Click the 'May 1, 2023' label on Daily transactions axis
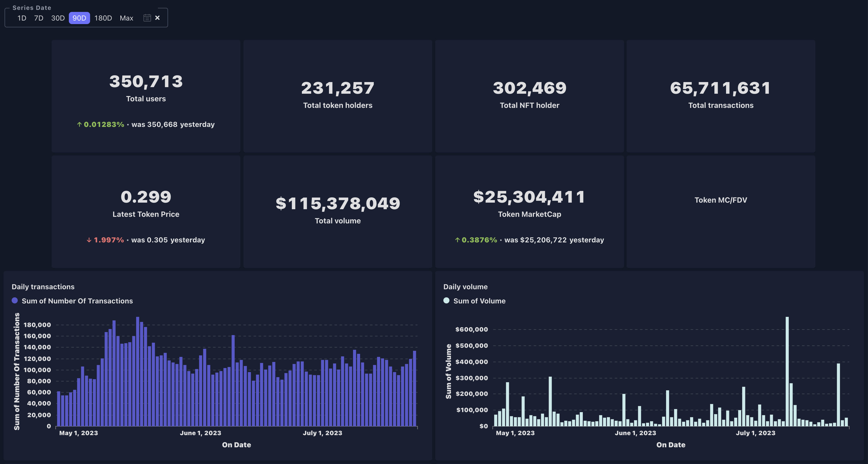 click(78, 433)
